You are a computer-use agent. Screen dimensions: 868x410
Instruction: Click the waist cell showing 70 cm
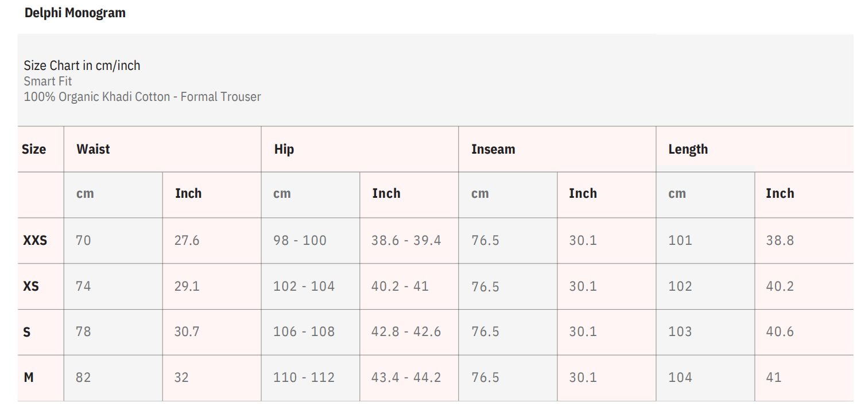[83, 240]
